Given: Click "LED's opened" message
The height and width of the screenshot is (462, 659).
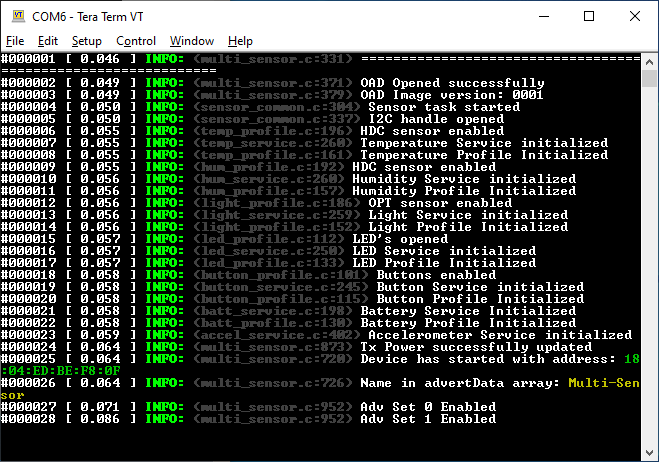Looking at the screenshot, I should click(x=400, y=239).
